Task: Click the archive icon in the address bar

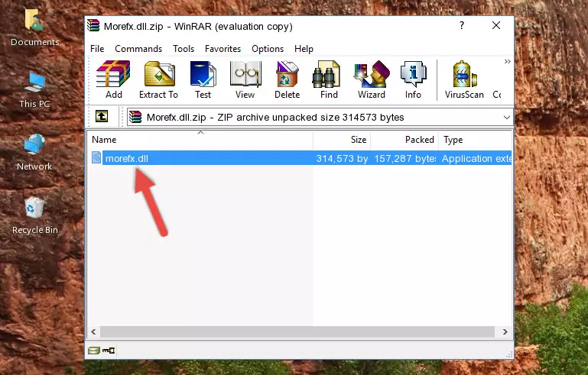Action: click(135, 118)
